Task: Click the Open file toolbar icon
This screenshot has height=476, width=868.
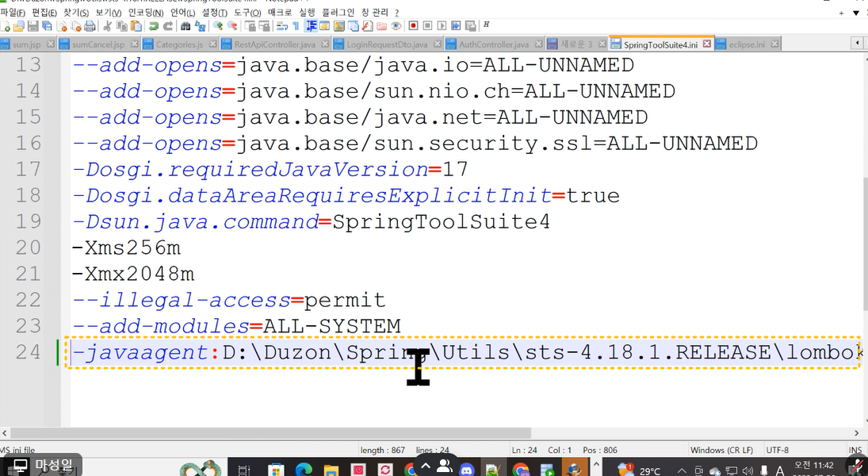Action: point(19,26)
